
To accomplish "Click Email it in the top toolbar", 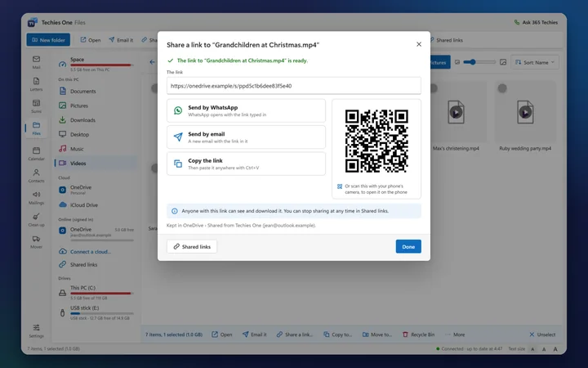I will pyautogui.click(x=121, y=40).
